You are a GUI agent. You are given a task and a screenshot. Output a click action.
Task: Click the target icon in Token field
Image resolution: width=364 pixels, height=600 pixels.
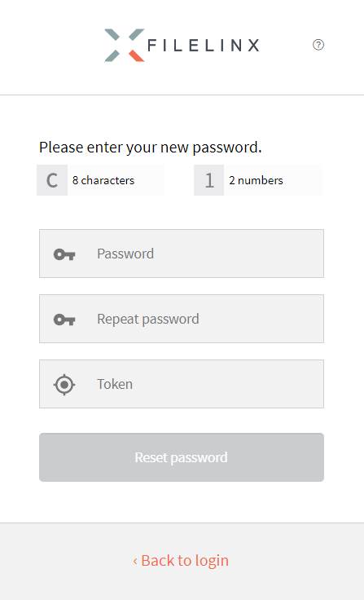point(64,384)
